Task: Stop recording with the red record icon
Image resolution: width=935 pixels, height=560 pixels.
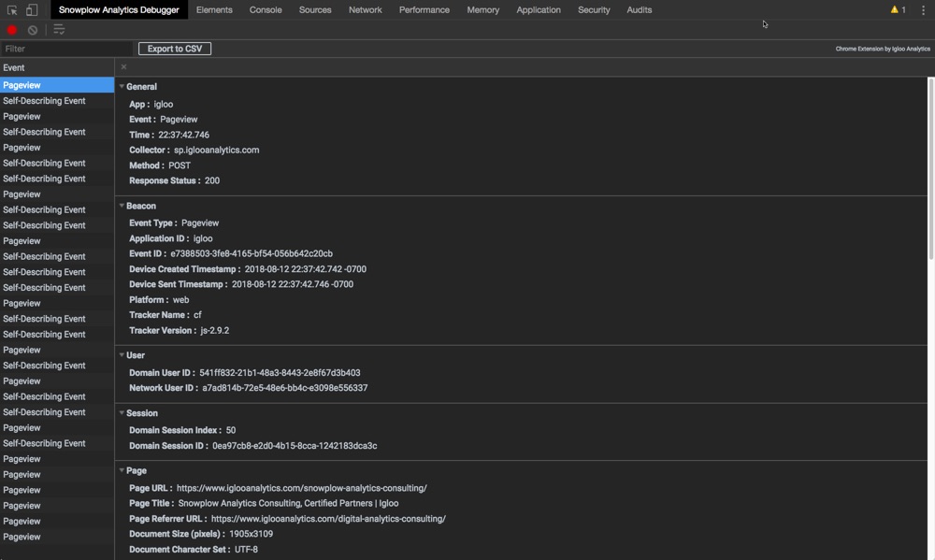Action: pos(12,30)
